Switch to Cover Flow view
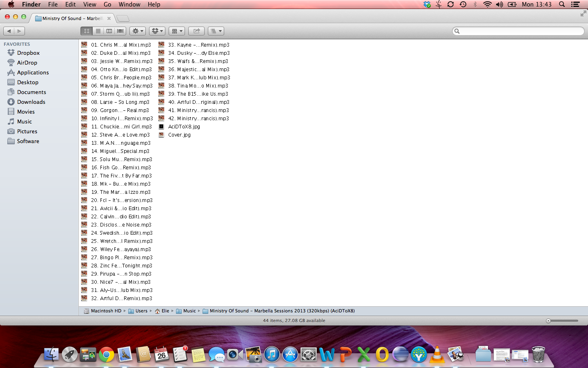The width and height of the screenshot is (588, 368). 120,31
